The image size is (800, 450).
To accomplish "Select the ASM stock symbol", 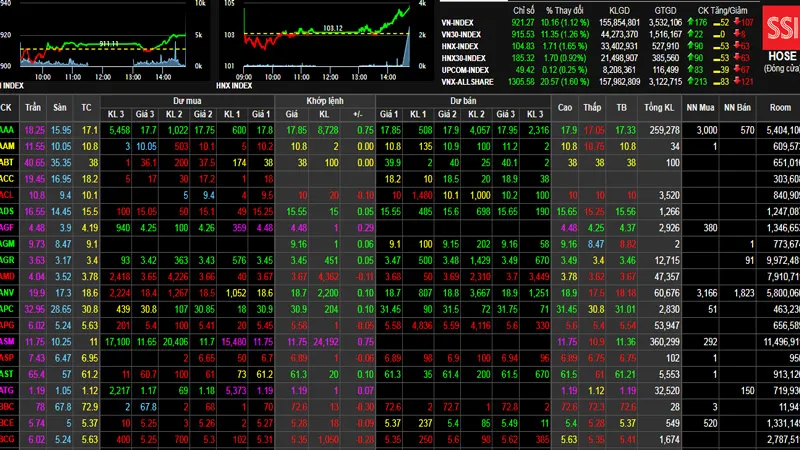I will click(x=7, y=342).
